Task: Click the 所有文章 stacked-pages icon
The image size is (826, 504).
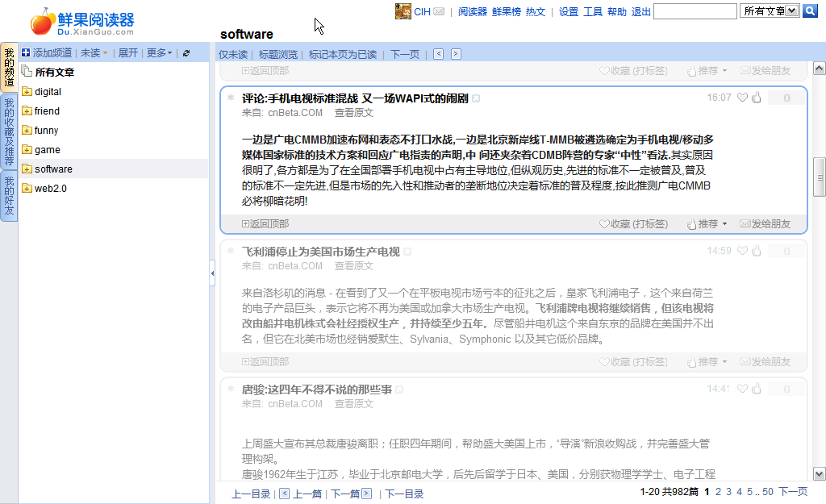Action: (x=26, y=69)
